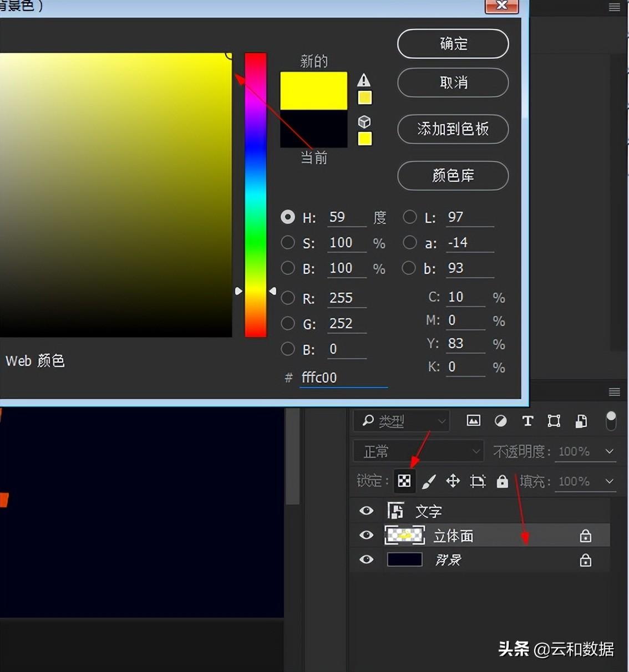Image resolution: width=629 pixels, height=672 pixels.
Task: Filter layers by pixel layers icon
Action: tap(473, 421)
